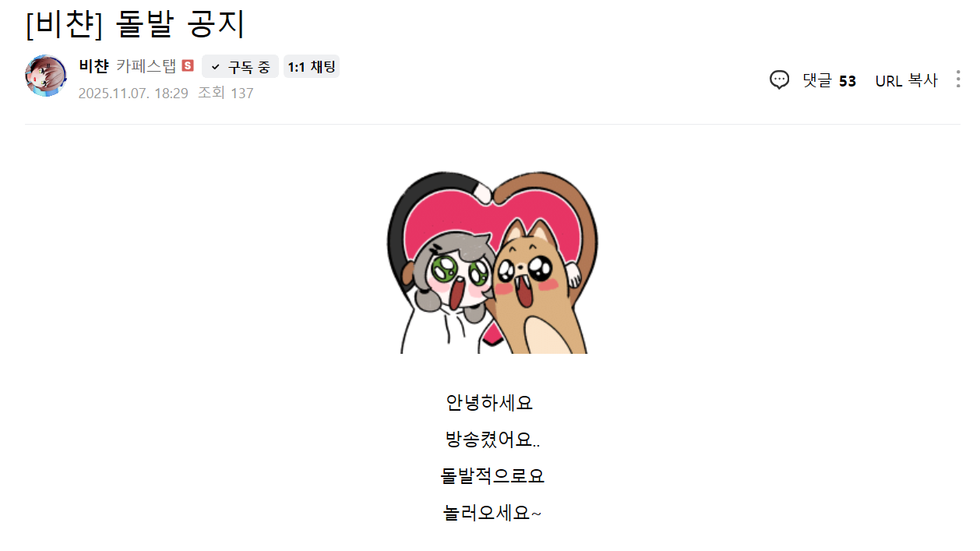Viewport: 980px width, 551px height.
Task: Click the 안녕하세요 greeting line
Action: tap(489, 403)
